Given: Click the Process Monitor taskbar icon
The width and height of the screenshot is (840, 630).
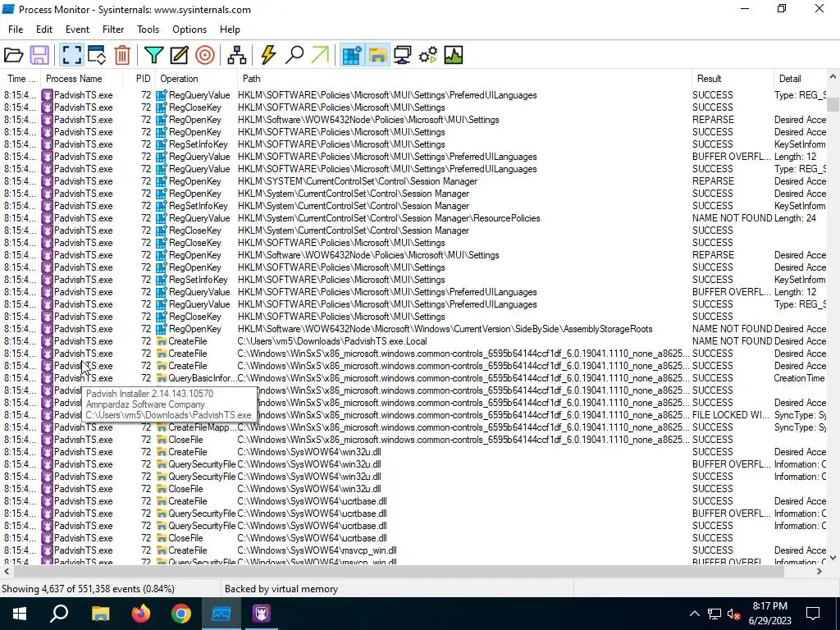Looking at the screenshot, I should point(221,614).
